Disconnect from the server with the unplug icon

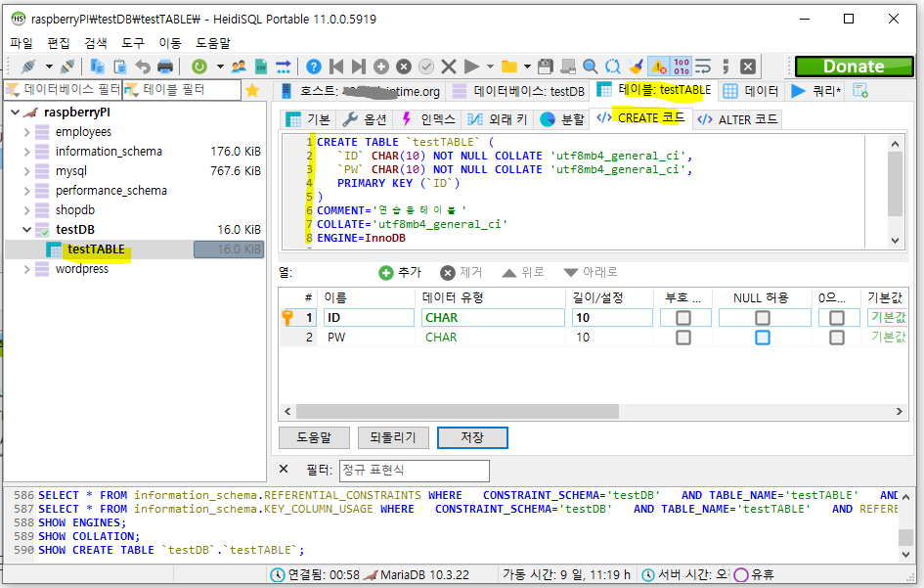pos(67,67)
